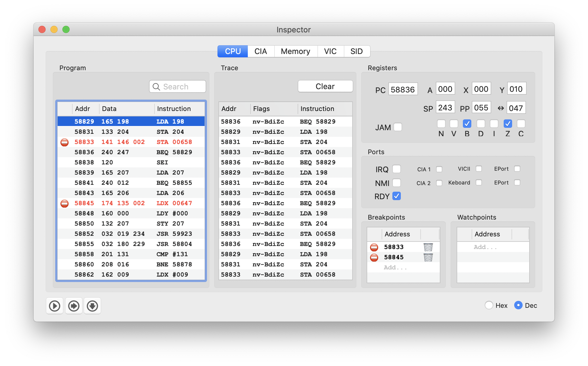
Task: Switch number display to Hex
Action: point(489,305)
